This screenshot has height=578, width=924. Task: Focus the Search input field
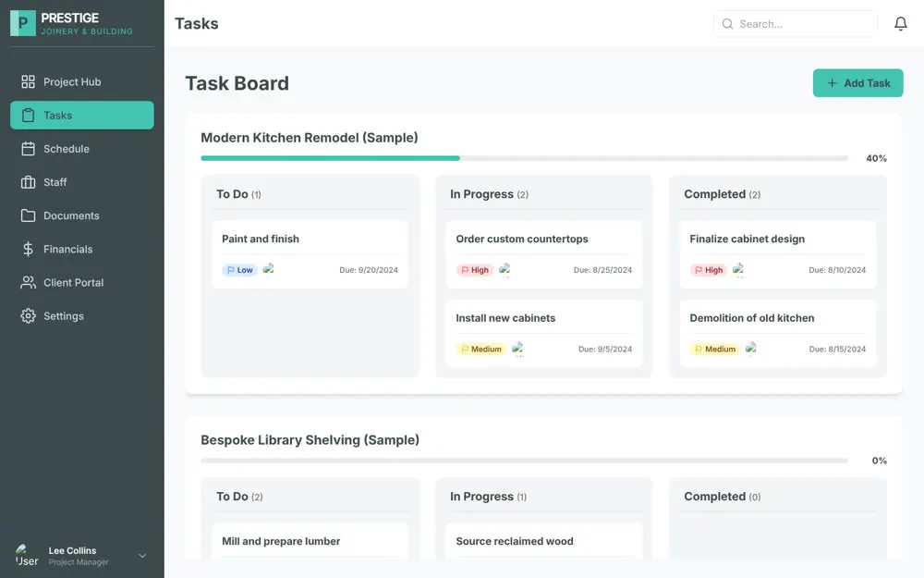click(x=796, y=24)
